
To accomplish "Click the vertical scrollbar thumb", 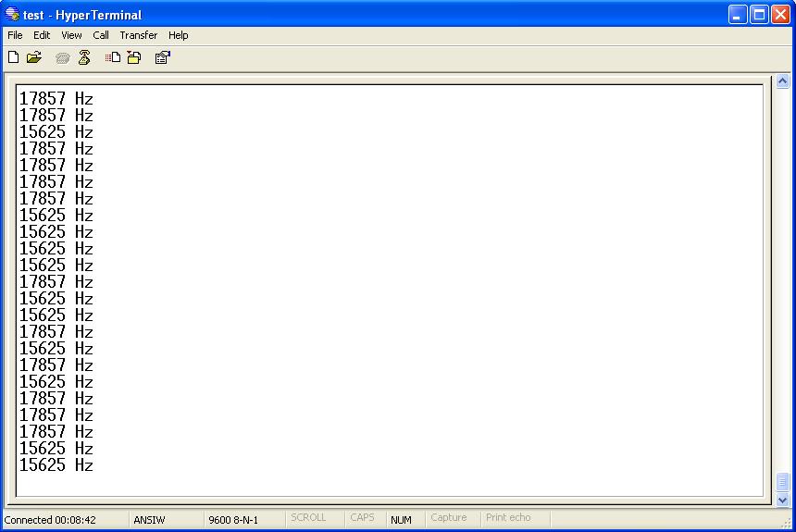I will pos(782,482).
